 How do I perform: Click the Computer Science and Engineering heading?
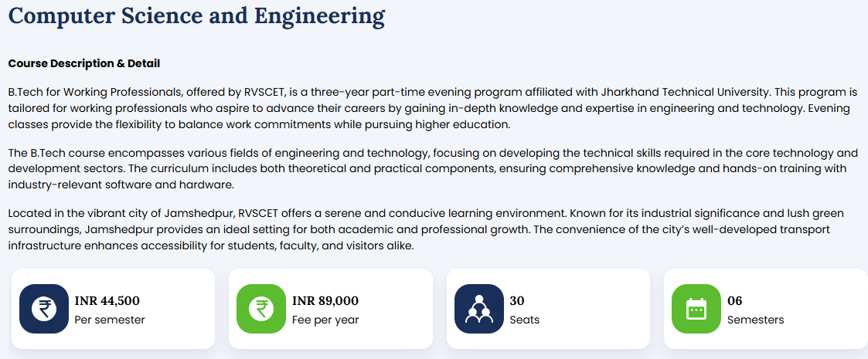click(x=196, y=15)
